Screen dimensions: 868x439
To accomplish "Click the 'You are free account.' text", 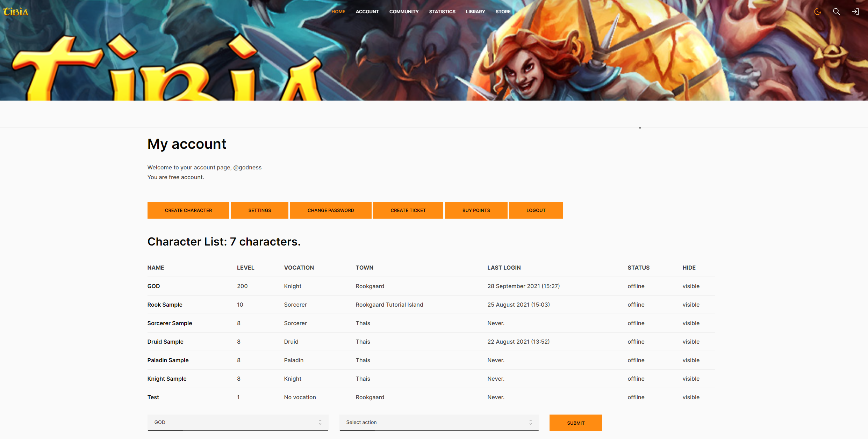I will click(176, 177).
